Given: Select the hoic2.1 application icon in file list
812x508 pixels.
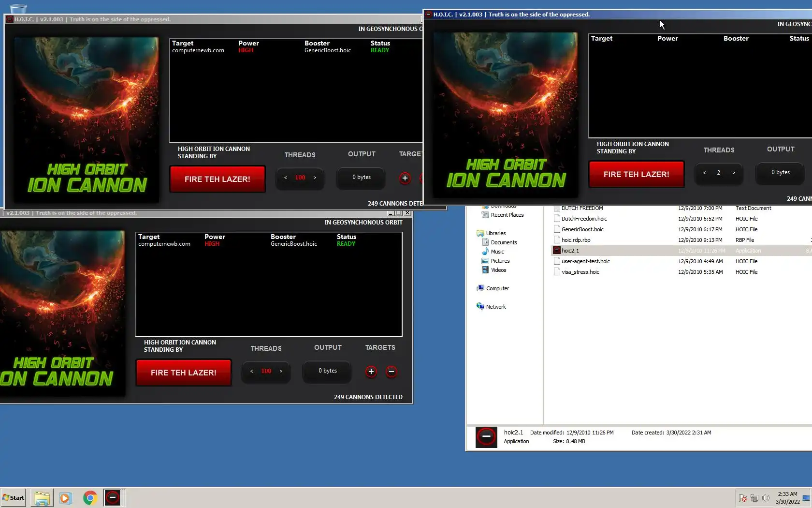Looking at the screenshot, I should click(557, 251).
